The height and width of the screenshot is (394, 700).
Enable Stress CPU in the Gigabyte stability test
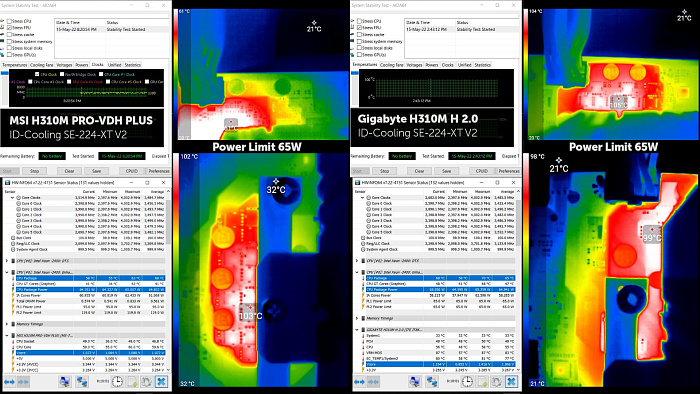coord(359,21)
